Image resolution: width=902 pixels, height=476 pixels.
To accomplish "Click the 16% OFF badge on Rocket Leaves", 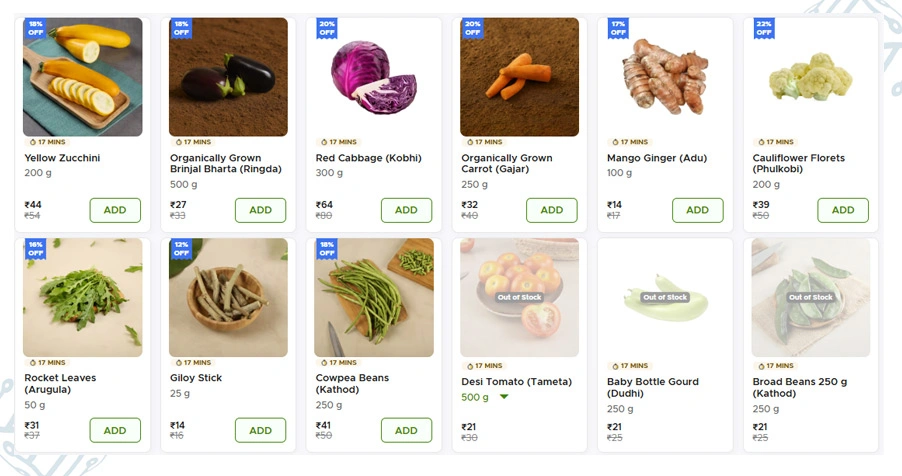I will [35, 249].
